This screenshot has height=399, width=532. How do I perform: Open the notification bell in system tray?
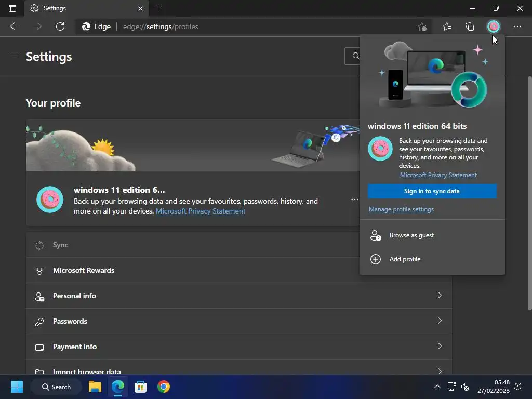pos(518,387)
